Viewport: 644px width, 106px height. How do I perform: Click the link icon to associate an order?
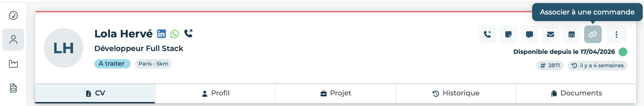(x=593, y=34)
